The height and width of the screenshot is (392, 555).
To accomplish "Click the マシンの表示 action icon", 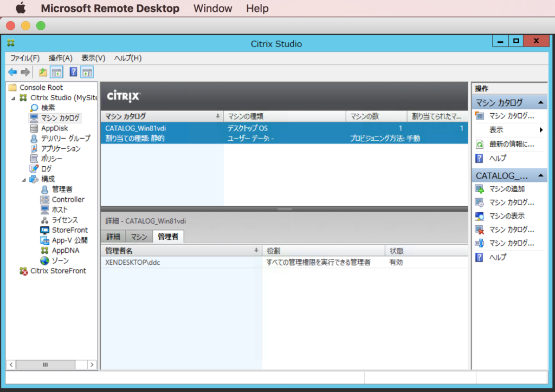I will click(x=480, y=216).
